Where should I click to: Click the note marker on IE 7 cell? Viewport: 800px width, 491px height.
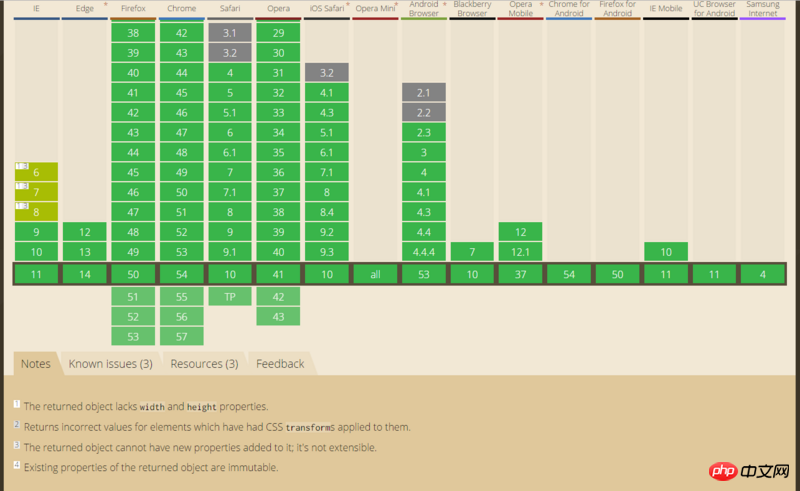[x=22, y=186]
